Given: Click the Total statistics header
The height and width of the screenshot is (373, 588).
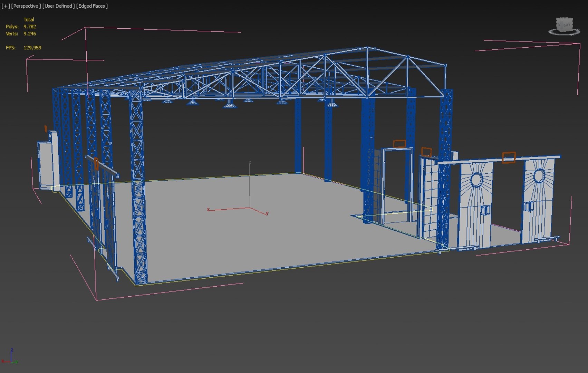Looking at the screenshot, I should (x=29, y=20).
